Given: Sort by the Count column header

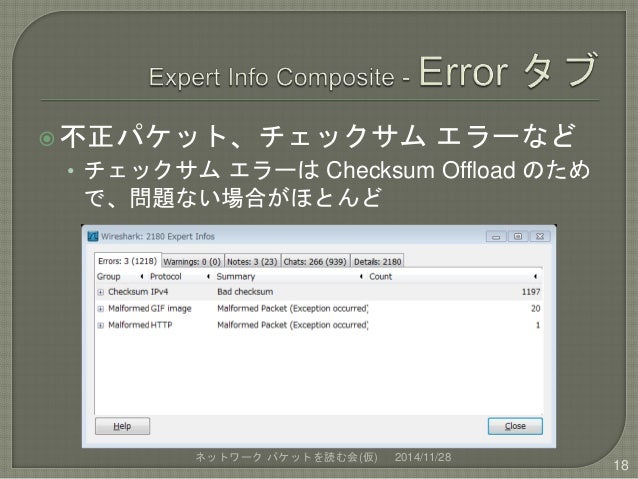Looking at the screenshot, I should point(454,276).
